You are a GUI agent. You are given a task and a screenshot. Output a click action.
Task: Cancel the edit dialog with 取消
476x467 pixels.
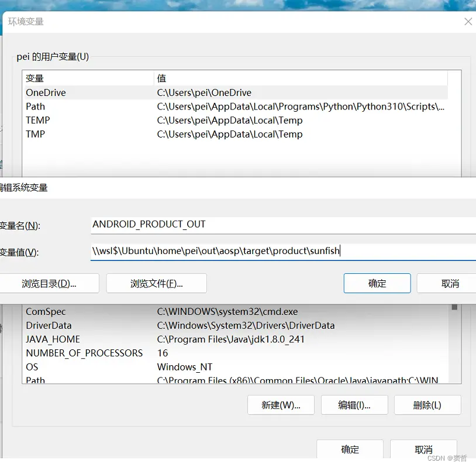tap(450, 283)
